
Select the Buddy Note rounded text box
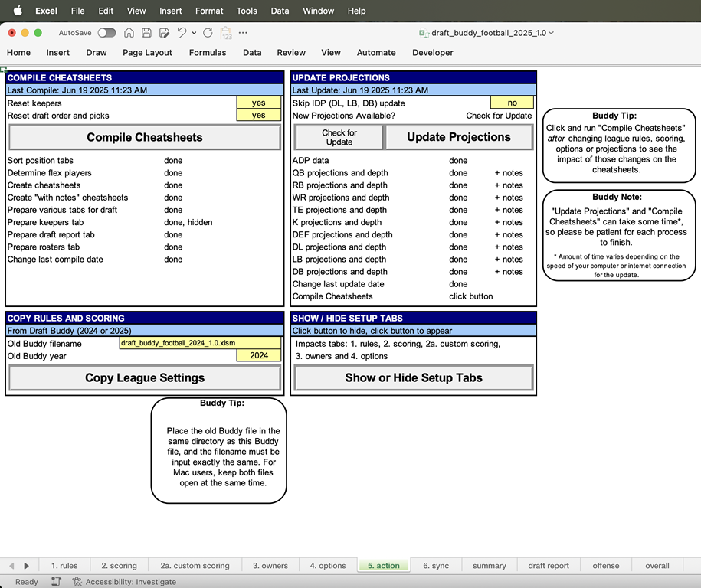click(x=619, y=236)
